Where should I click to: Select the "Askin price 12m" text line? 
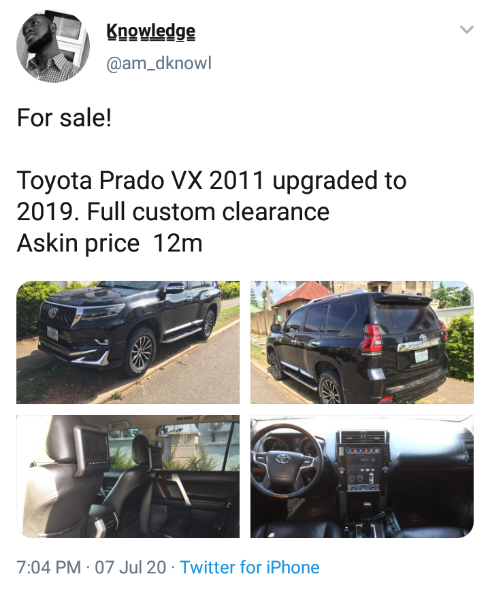pyautogui.click(x=110, y=243)
